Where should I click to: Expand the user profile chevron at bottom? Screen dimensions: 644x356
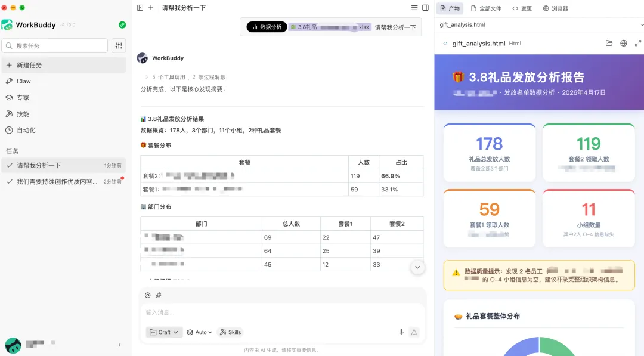click(119, 345)
